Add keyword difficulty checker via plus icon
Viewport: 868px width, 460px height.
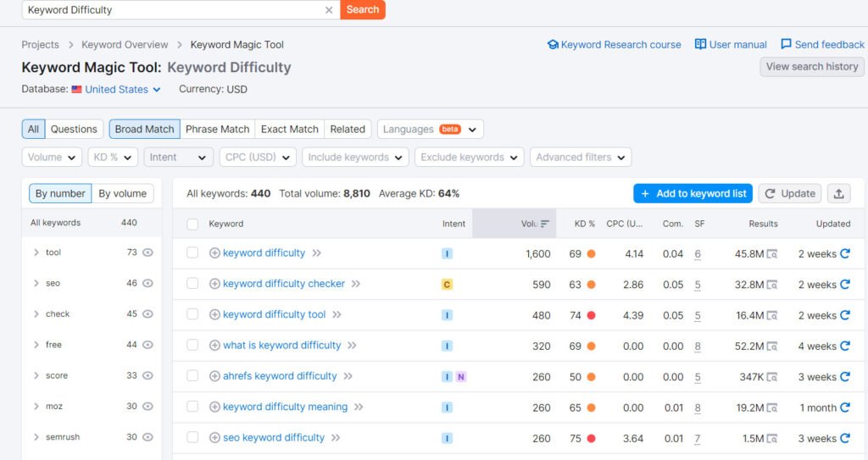[214, 284]
